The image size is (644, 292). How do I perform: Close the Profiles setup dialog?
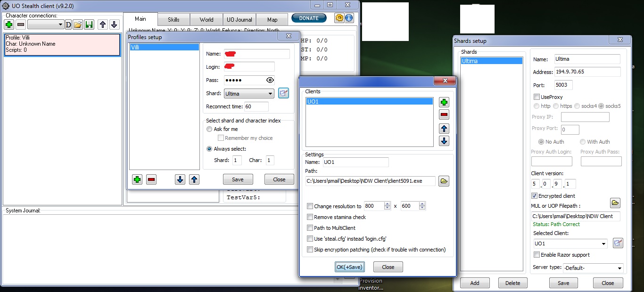point(279,179)
